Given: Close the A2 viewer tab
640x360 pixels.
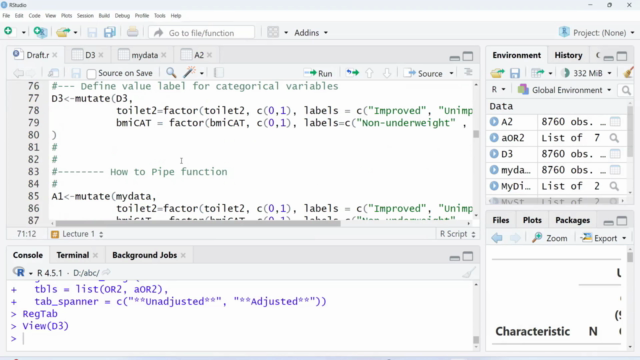Looking at the screenshot, I should (209, 55).
